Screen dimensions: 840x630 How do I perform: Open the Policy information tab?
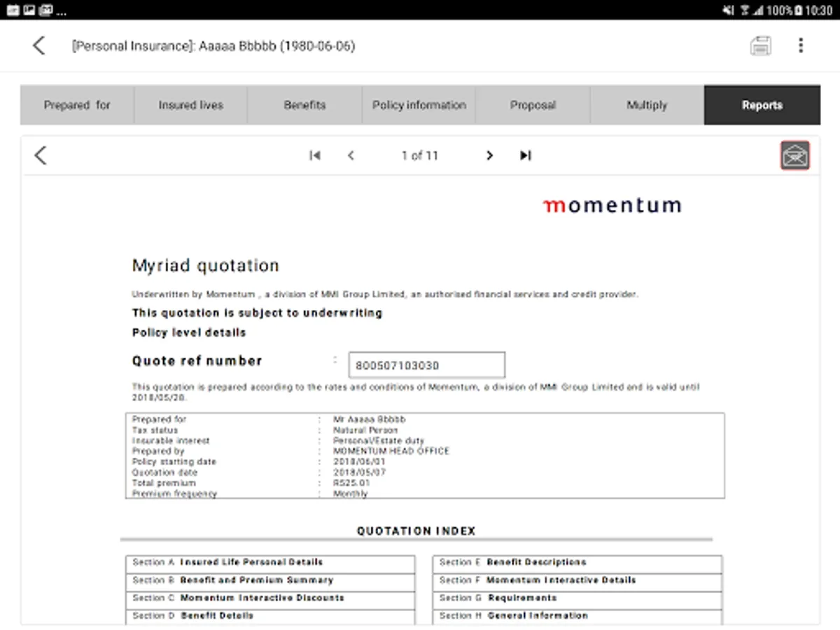coord(419,105)
